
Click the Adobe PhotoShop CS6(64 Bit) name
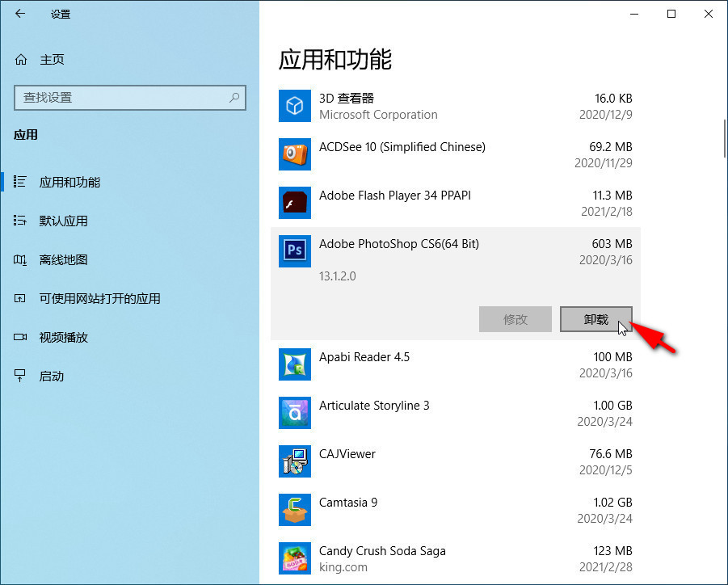pos(399,244)
